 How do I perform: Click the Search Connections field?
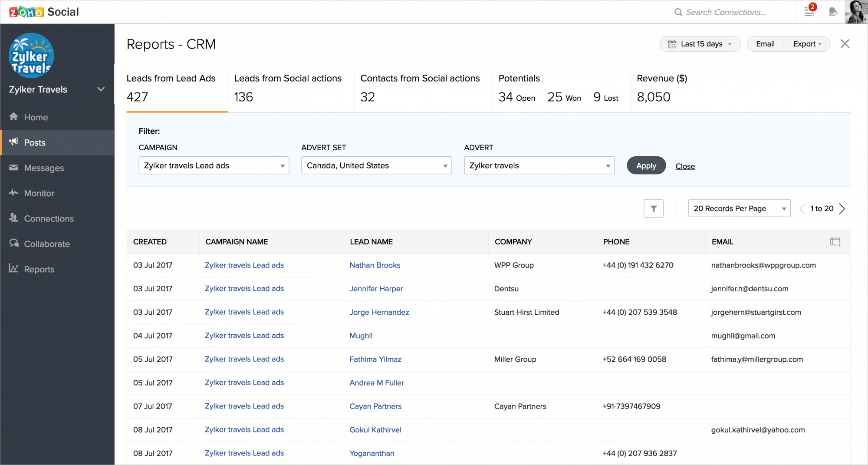[726, 12]
